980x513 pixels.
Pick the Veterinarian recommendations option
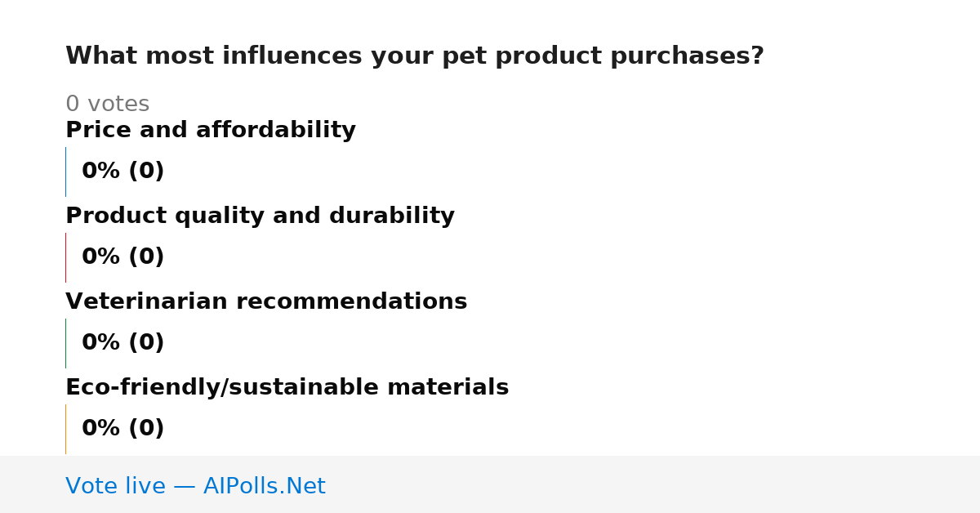[x=266, y=301]
